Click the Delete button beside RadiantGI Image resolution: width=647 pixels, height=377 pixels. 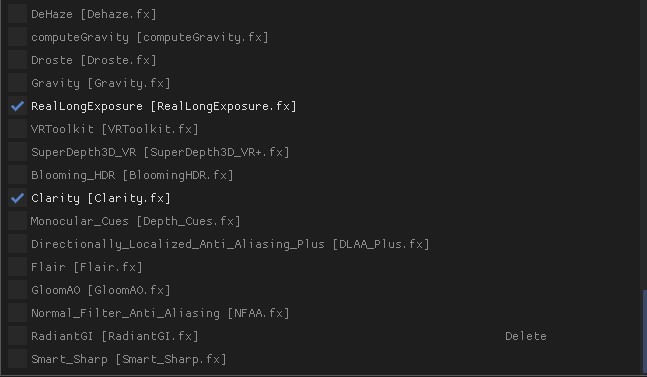[x=526, y=336]
